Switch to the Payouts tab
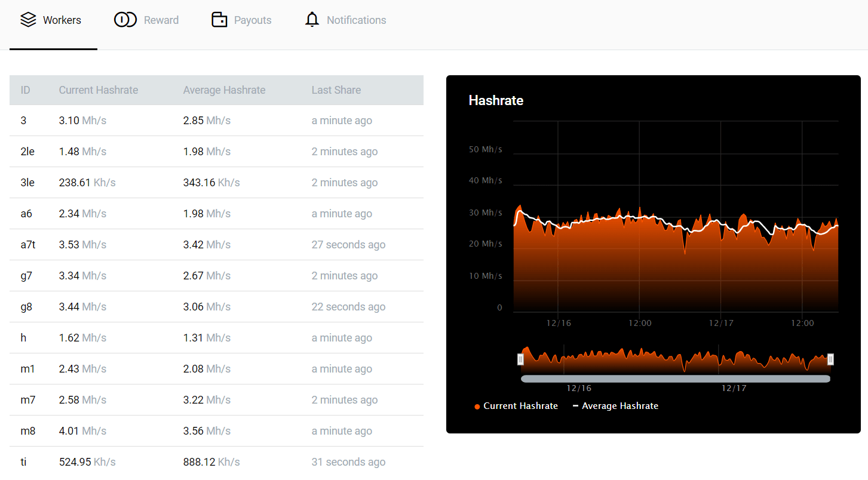Screen dimensions: 868x480 click(252, 20)
